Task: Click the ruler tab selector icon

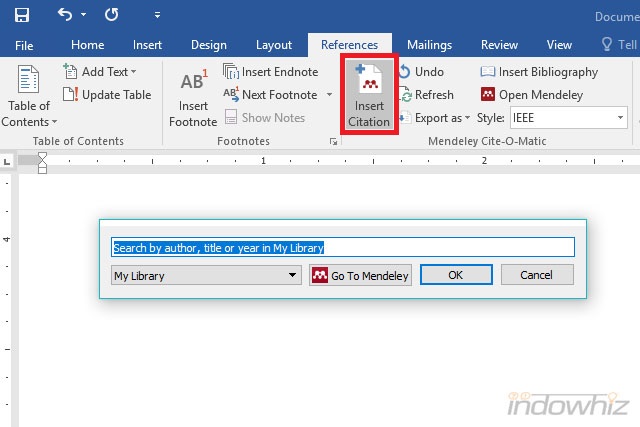Action: click(x=7, y=162)
